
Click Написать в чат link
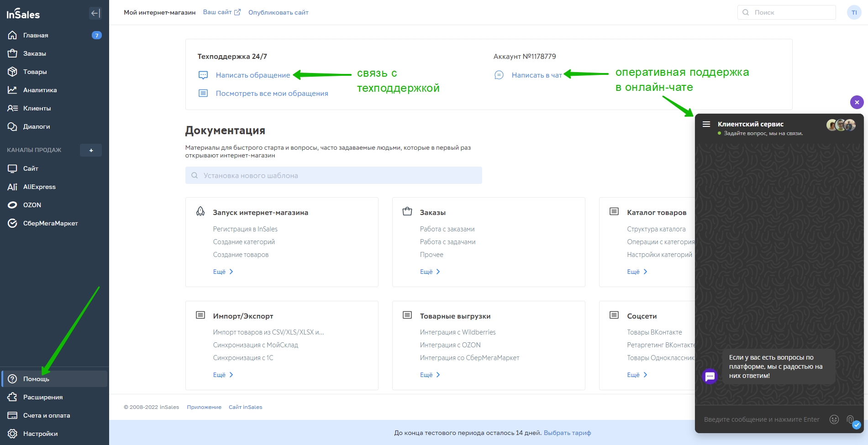click(537, 75)
